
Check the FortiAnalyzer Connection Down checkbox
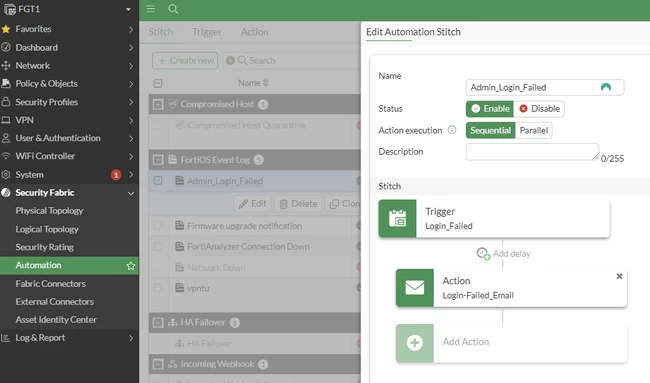point(158,246)
